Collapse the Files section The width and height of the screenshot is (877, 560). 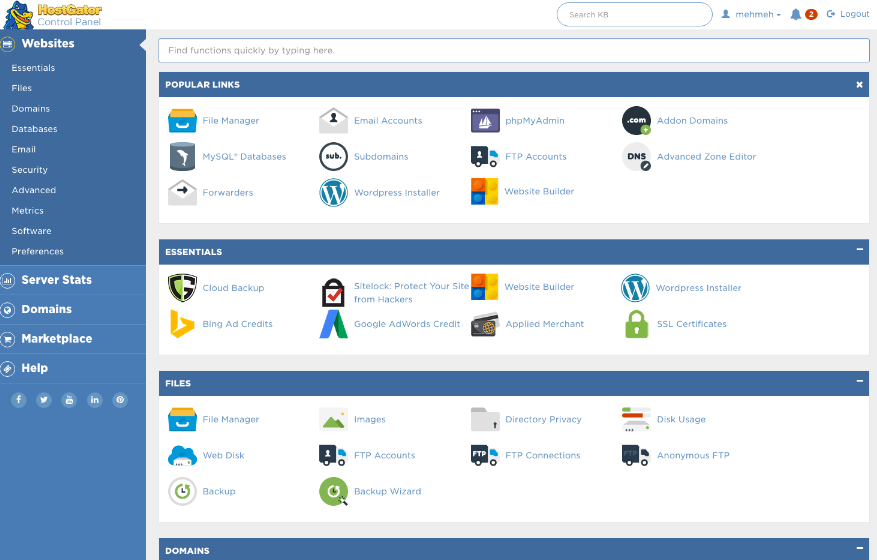coord(860,380)
